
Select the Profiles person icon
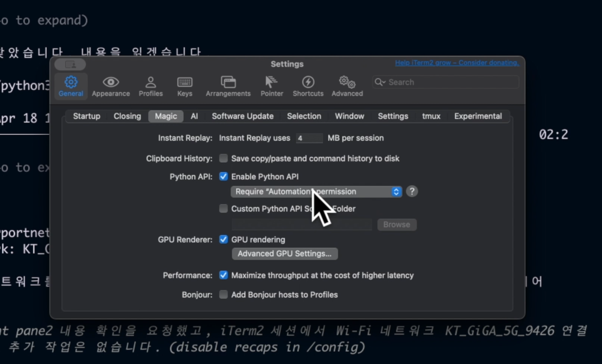150,86
